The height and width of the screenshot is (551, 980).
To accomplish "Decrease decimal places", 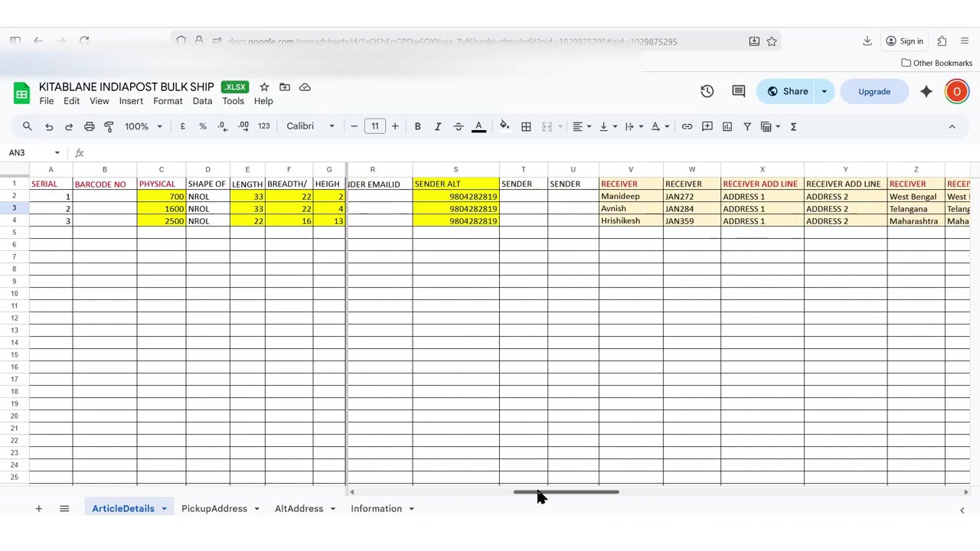I will click(222, 126).
